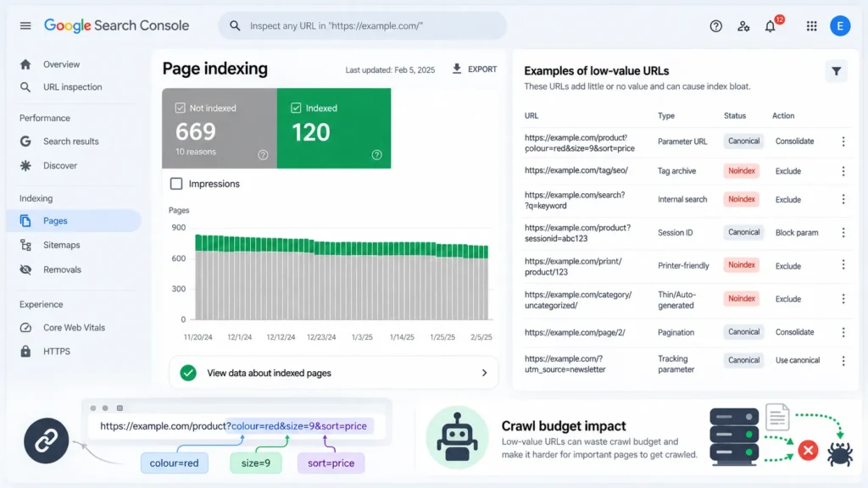
Task: Open the Help question mark icon
Action: pyautogui.click(x=715, y=26)
